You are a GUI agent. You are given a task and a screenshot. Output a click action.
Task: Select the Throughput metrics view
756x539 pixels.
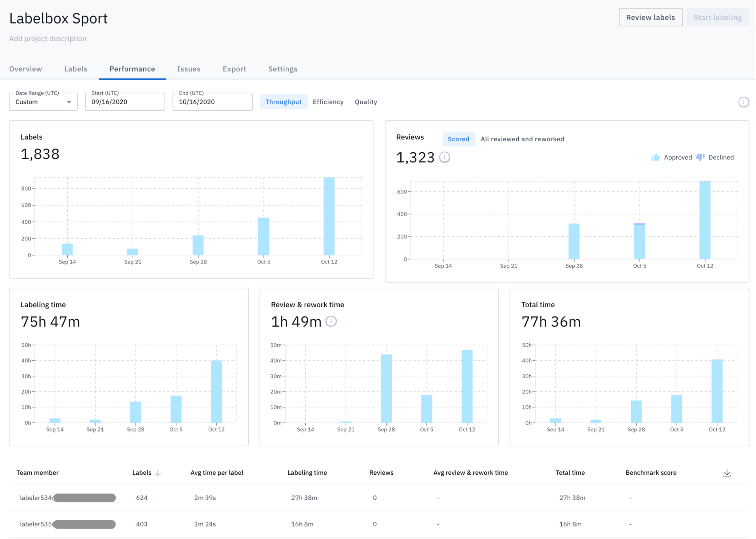pos(283,102)
